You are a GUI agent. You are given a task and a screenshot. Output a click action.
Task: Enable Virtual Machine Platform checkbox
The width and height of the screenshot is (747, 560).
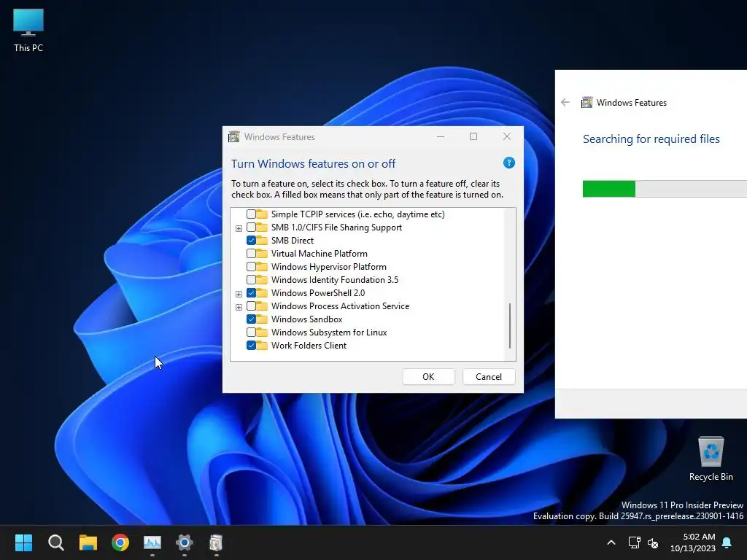pyautogui.click(x=251, y=253)
